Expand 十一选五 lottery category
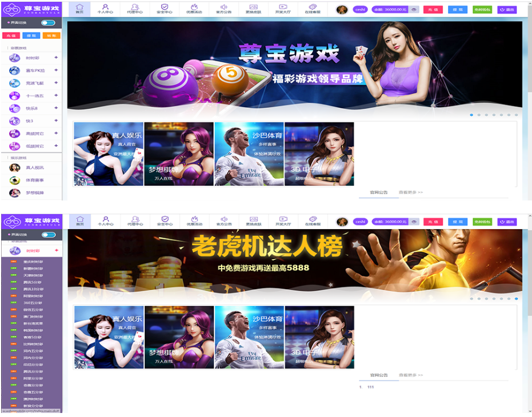Viewport: 532px width, 417px height. coord(56,95)
